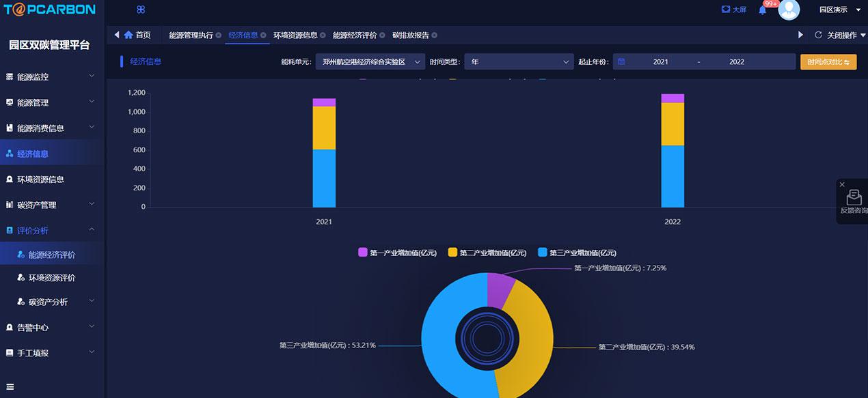Close the 能源管理执行 tab
The height and width of the screenshot is (398, 868).
pyautogui.click(x=219, y=35)
